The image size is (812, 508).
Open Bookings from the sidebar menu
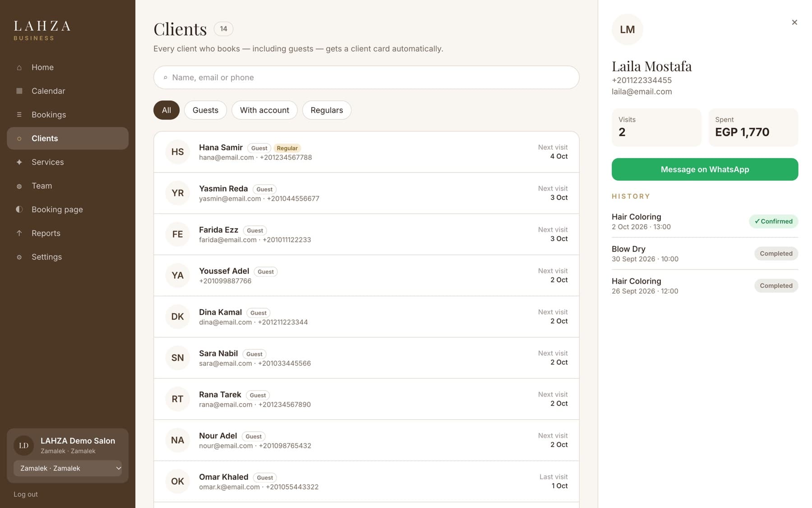pyautogui.click(x=68, y=115)
